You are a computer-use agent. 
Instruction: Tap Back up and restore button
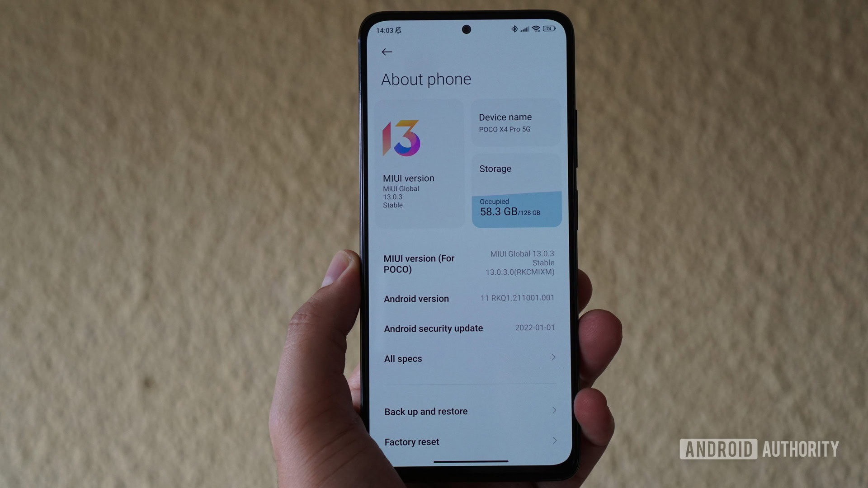[x=467, y=411]
